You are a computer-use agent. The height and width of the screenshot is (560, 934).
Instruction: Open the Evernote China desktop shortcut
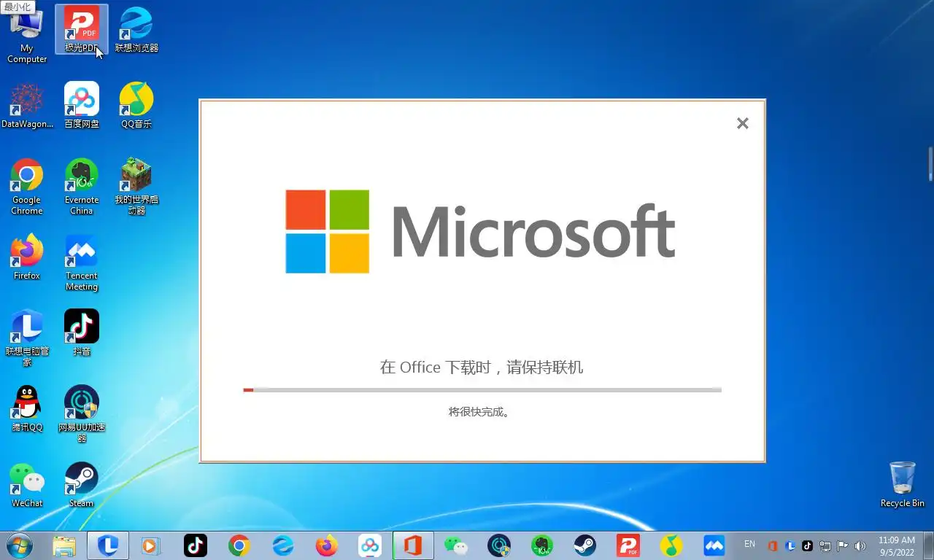point(82,187)
